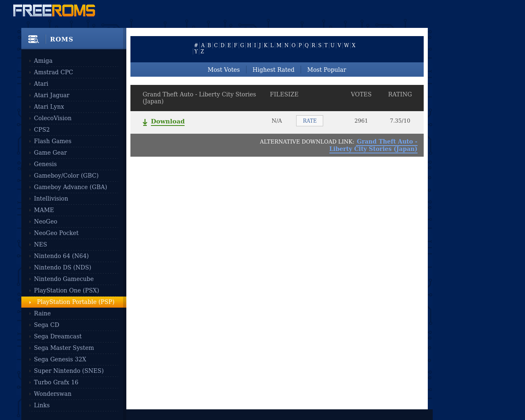Click the green Download link

click(x=168, y=121)
